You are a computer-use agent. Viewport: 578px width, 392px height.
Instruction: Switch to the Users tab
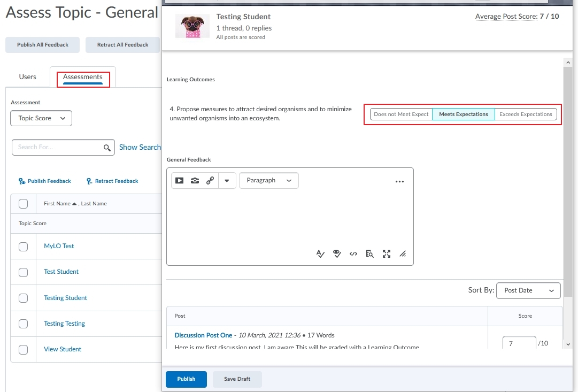tap(28, 76)
